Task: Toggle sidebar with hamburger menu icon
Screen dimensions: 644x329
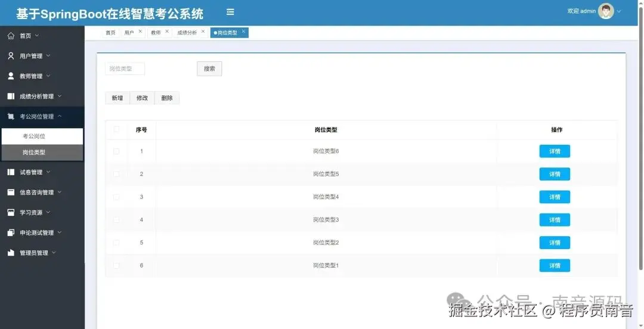Action: click(x=230, y=13)
